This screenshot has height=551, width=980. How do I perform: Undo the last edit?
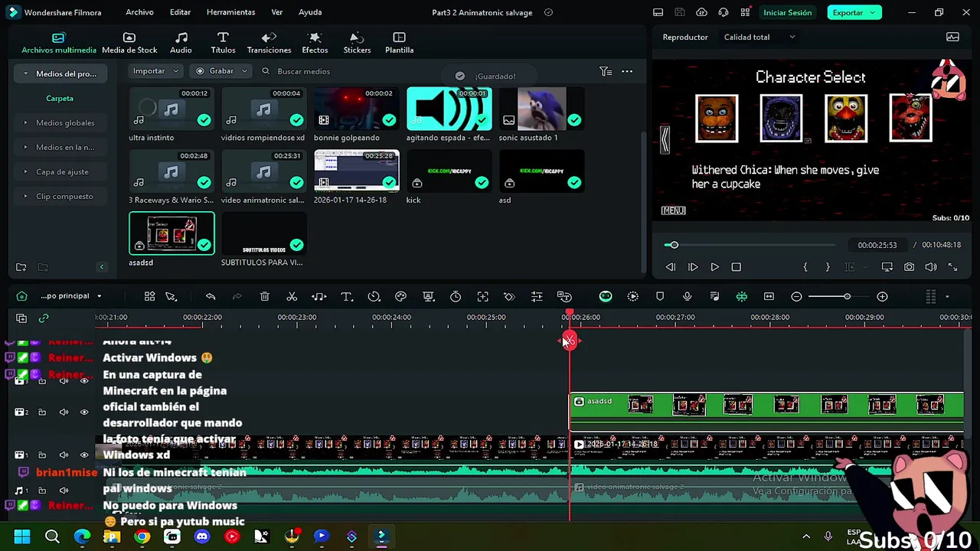(211, 296)
